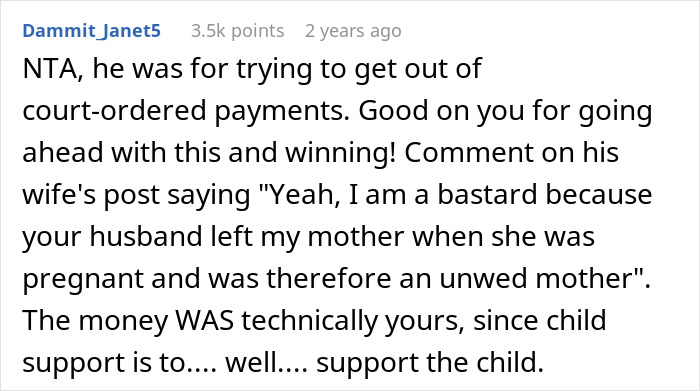Click the word 'pregnant' in the comment
The width and height of the screenshot is (700, 391).
(x=83, y=279)
